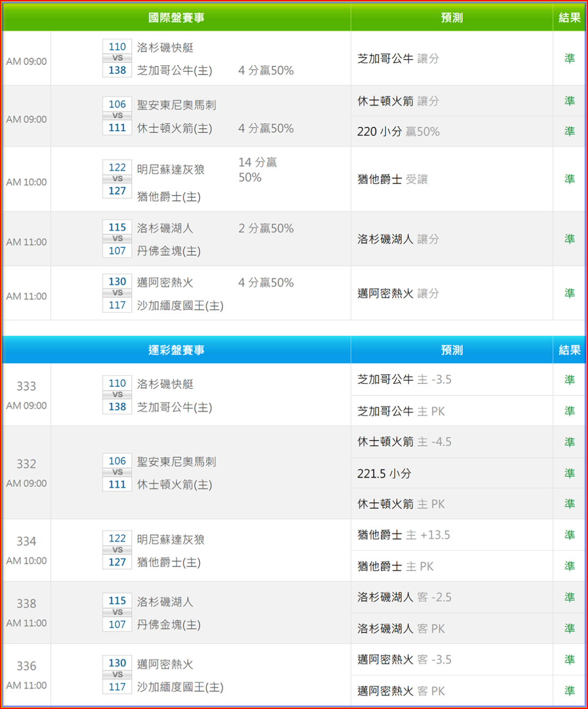Click game number 332

(x=26, y=464)
